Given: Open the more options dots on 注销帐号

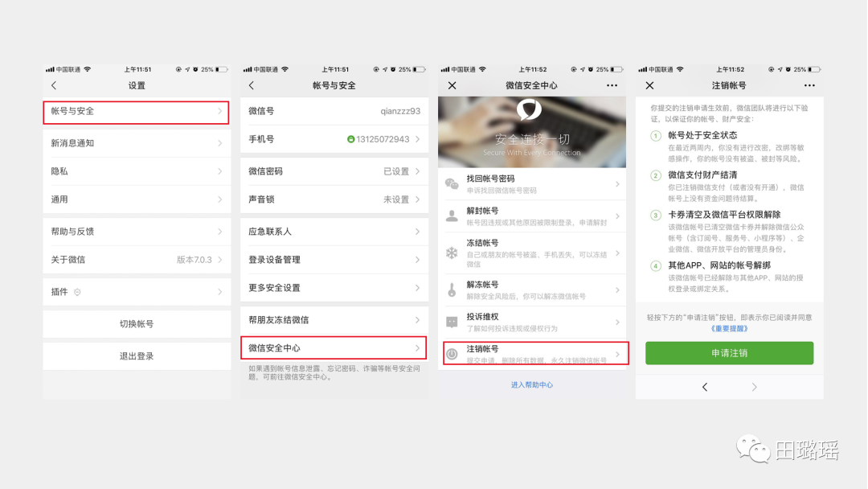Looking at the screenshot, I should pos(809,85).
